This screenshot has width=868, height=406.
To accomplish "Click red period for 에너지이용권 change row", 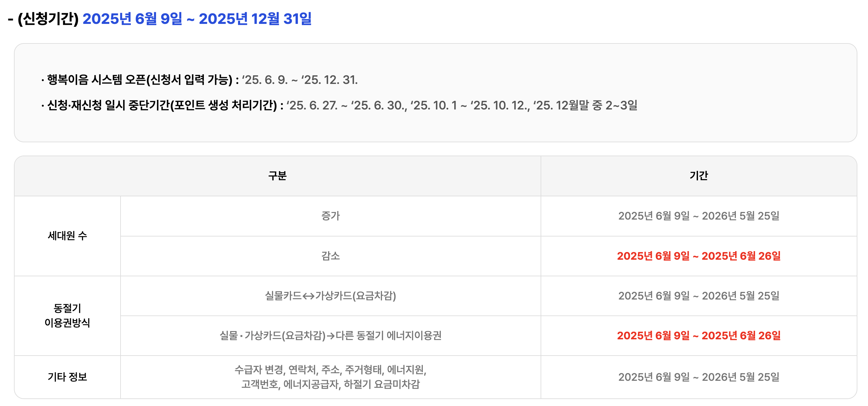I will 699,336.
